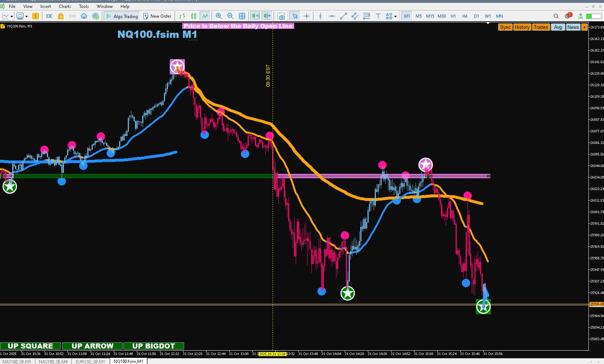Image resolution: width=604 pixels, height=364 pixels.
Task: Toggle chart shift from right edge
Action: tap(267, 16)
